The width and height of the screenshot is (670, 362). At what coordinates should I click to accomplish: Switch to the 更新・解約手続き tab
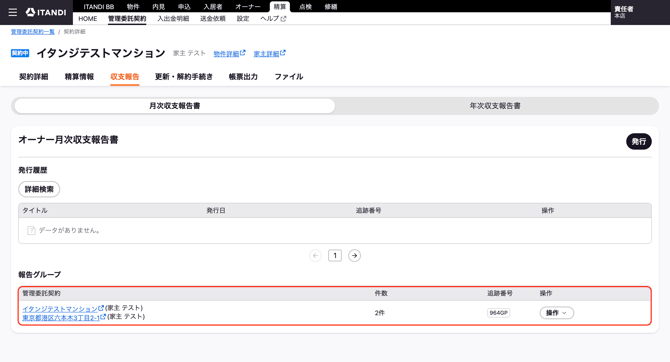tap(184, 77)
